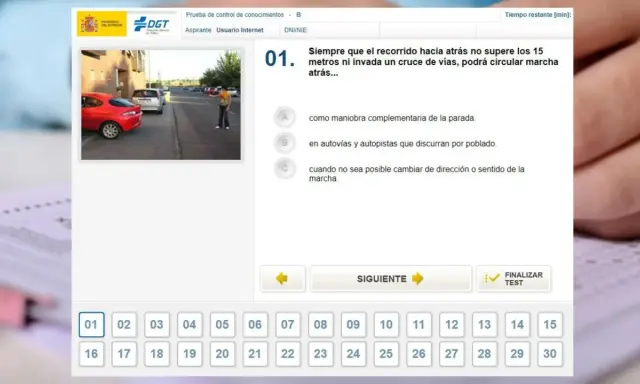Image resolution: width=640 pixels, height=384 pixels.
Task: Jump to question 27
Action: (x=452, y=353)
